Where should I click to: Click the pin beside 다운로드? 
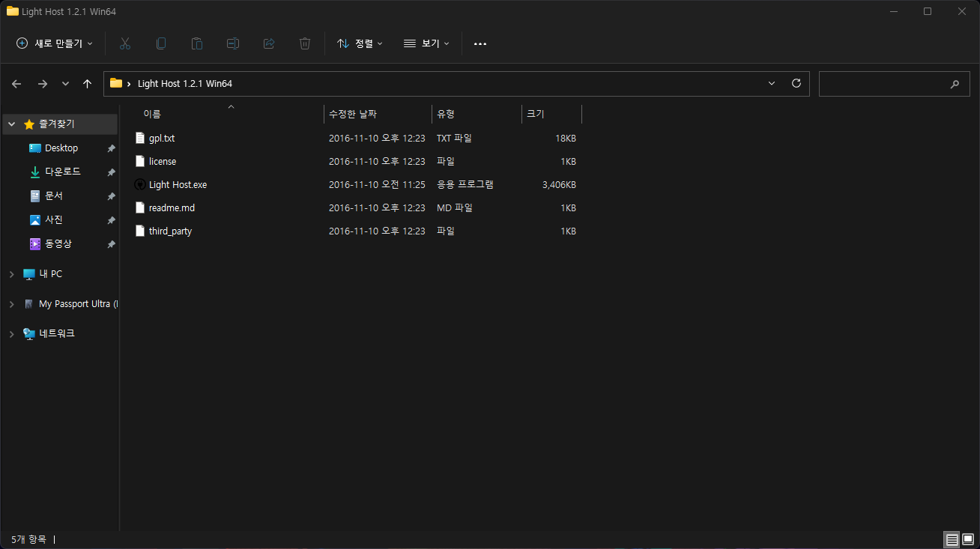(111, 172)
